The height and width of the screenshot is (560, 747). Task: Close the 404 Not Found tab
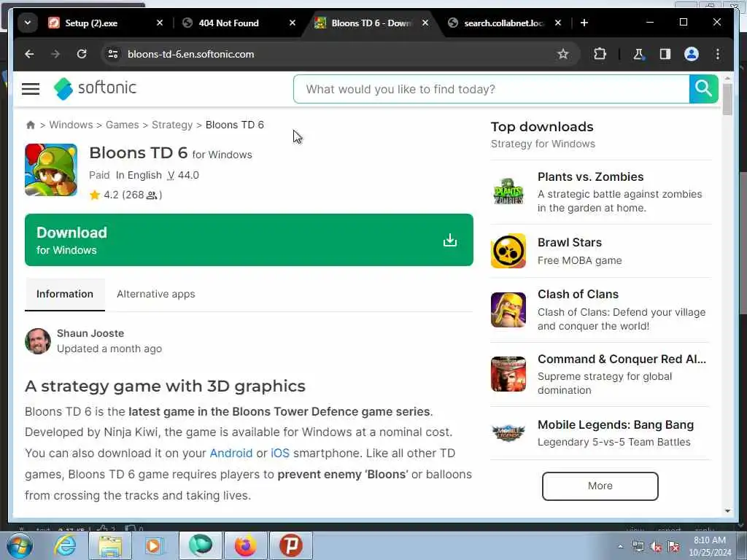(293, 23)
